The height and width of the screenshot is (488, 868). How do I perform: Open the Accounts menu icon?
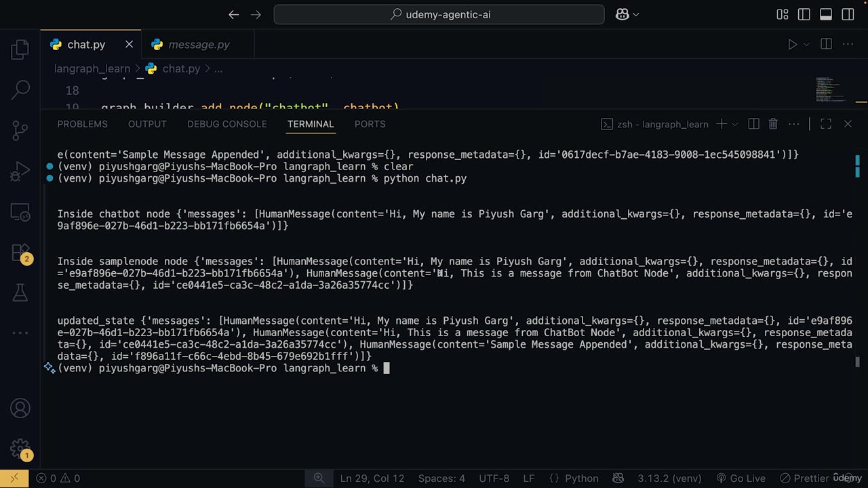pyautogui.click(x=20, y=409)
